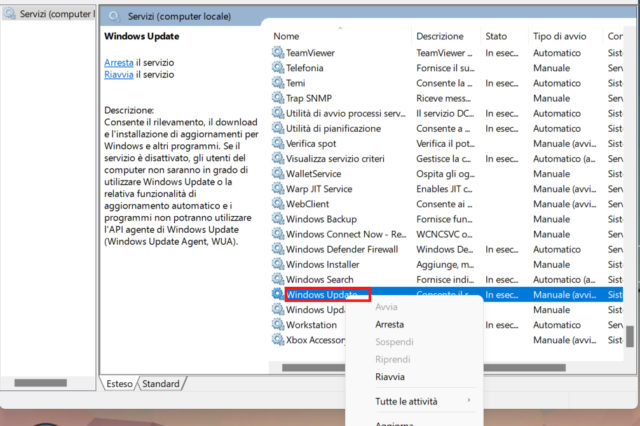Click the gear icon beside Temi service

pyautogui.click(x=278, y=83)
